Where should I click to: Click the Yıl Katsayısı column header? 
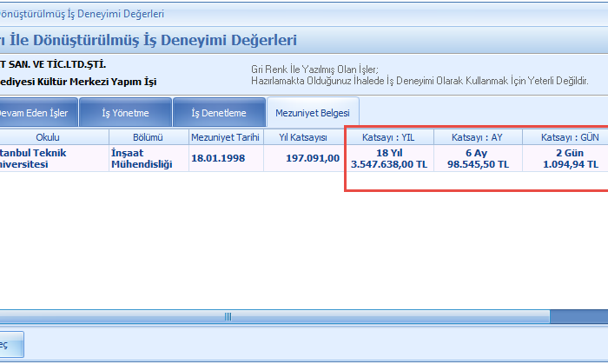(x=302, y=137)
